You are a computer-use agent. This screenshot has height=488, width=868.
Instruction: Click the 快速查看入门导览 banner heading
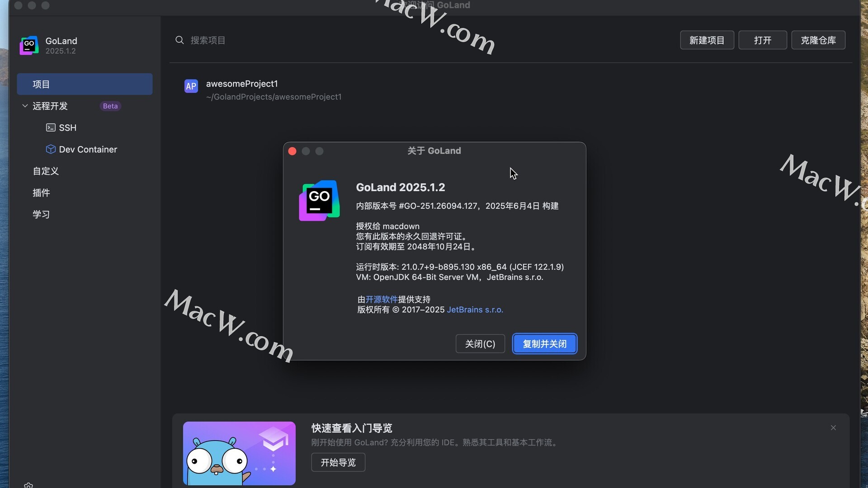pyautogui.click(x=352, y=428)
